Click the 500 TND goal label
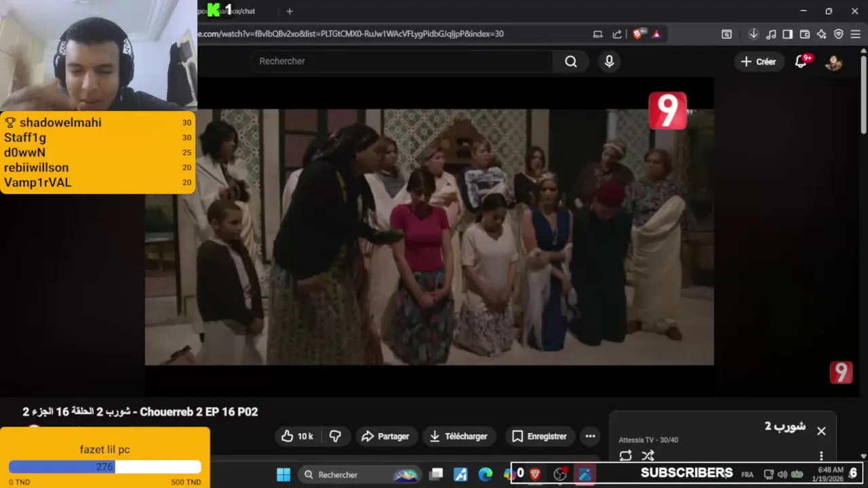868x488 pixels. (x=186, y=482)
